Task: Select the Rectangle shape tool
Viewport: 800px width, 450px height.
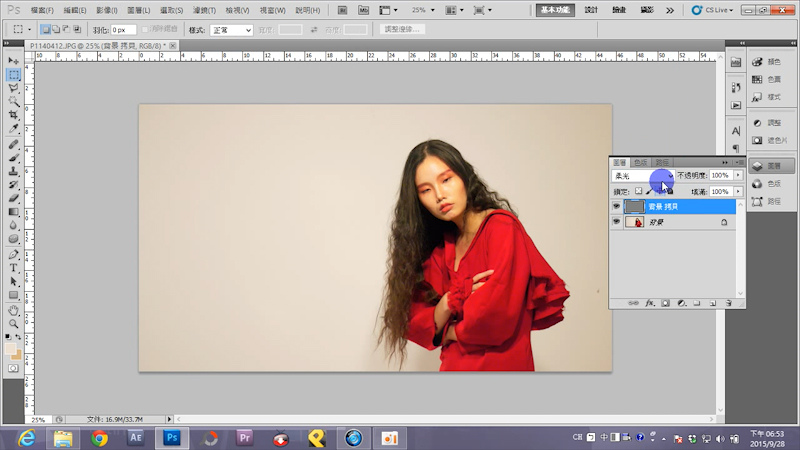Action: coord(13,295)
